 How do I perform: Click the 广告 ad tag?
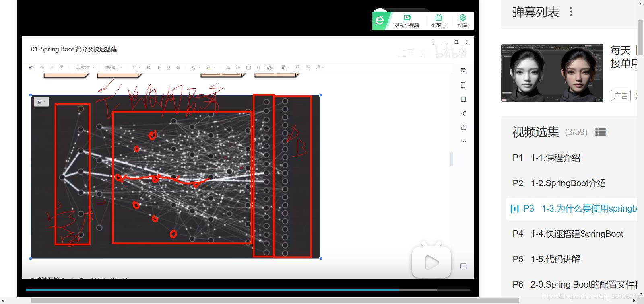621,96
